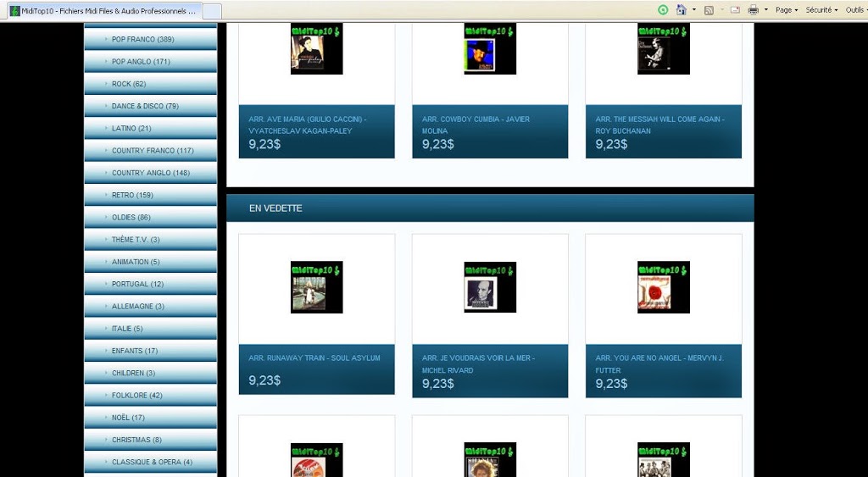Open the ANIMATION (5) category
Viewport: 868px width, 477px height.
pos(151,261)
